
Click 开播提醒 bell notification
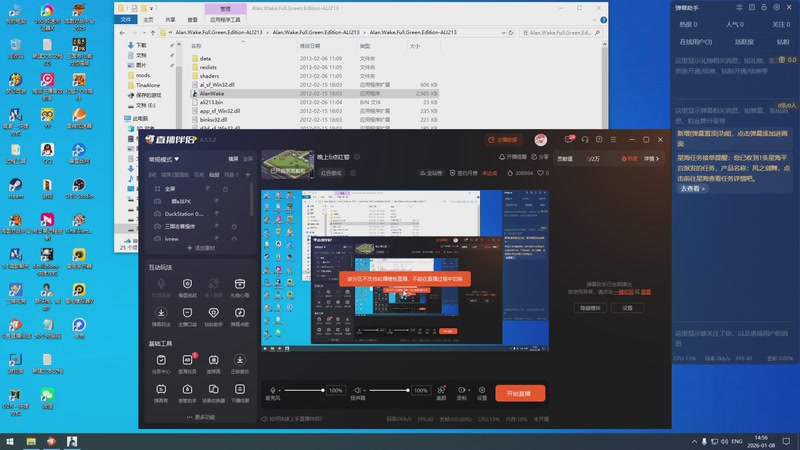(x=513, y=157)
